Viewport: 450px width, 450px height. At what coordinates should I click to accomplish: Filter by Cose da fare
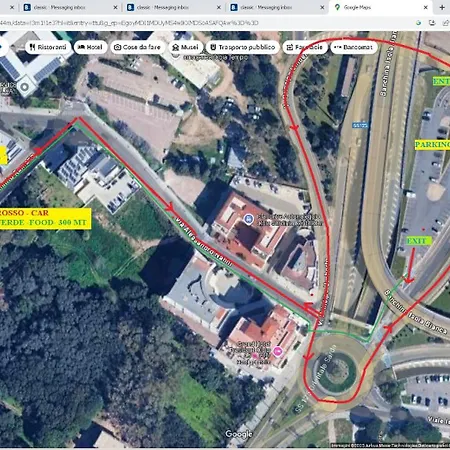pos(138,47)
